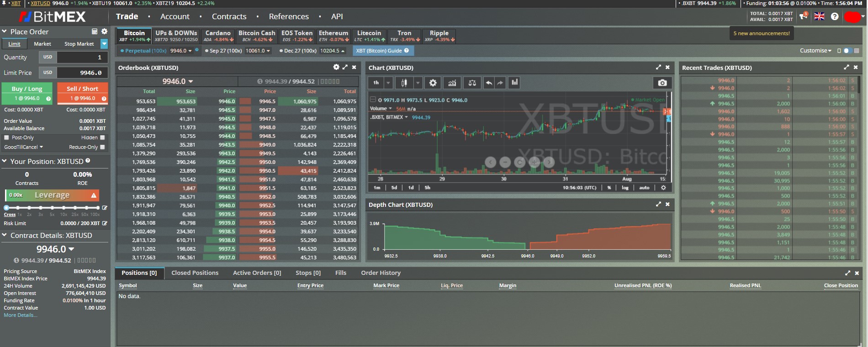The height and width of the screenshot is (347, 868).
Task: Open the 1h interval dropdown arrow
Action: point(388,83)
